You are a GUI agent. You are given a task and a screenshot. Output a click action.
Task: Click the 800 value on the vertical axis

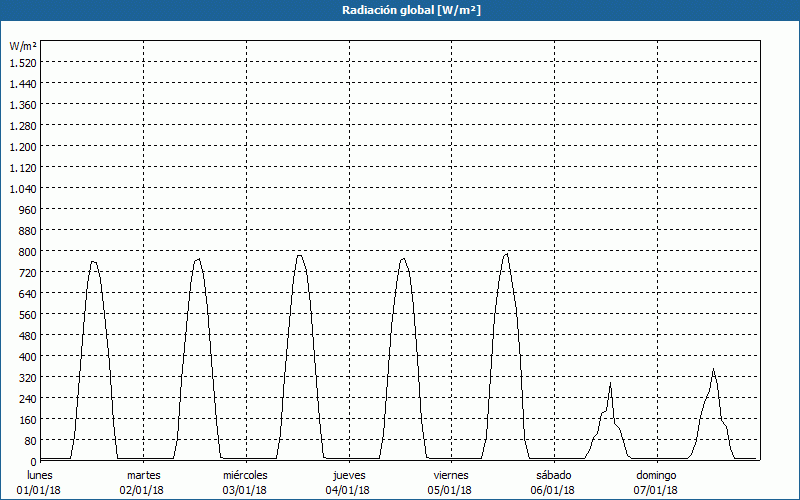tap(27, 251)
